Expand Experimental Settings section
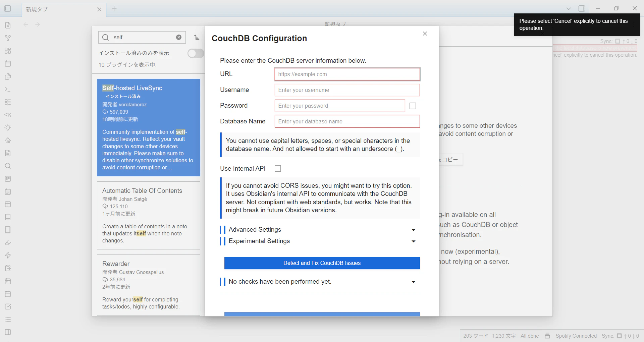Viewport: 644px width, 342px height. pyautogui.click(x=320, y=241)
